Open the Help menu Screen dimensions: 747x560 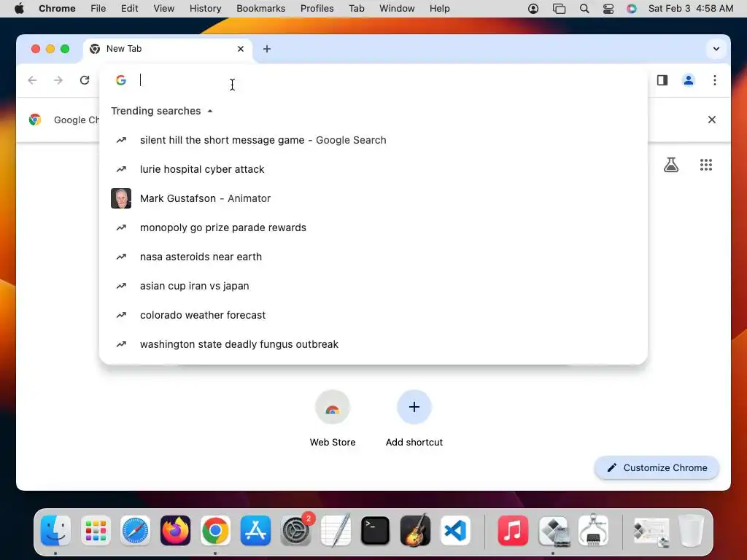click(439, 9)
